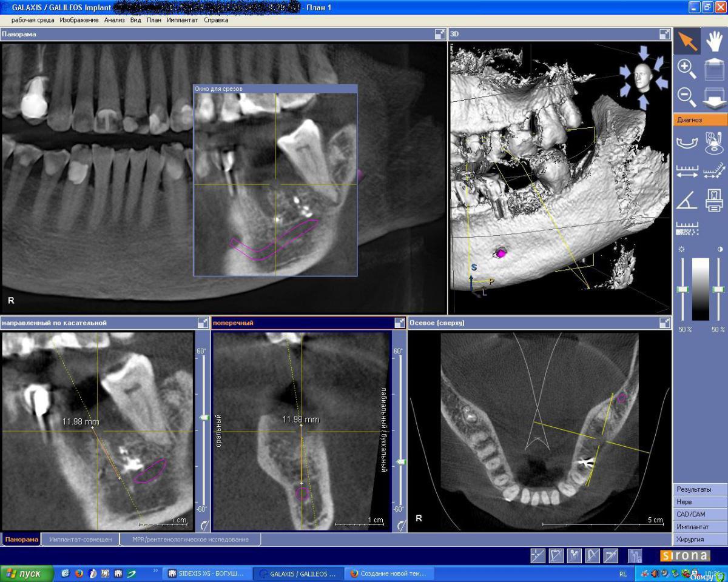728x582 pixels.
Task: Click the zoom out magnifier icon
Action: point(687,96)
